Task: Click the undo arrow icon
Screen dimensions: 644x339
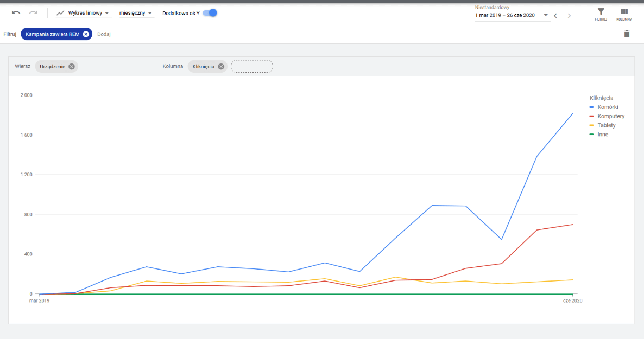Action: coord(16,12)
